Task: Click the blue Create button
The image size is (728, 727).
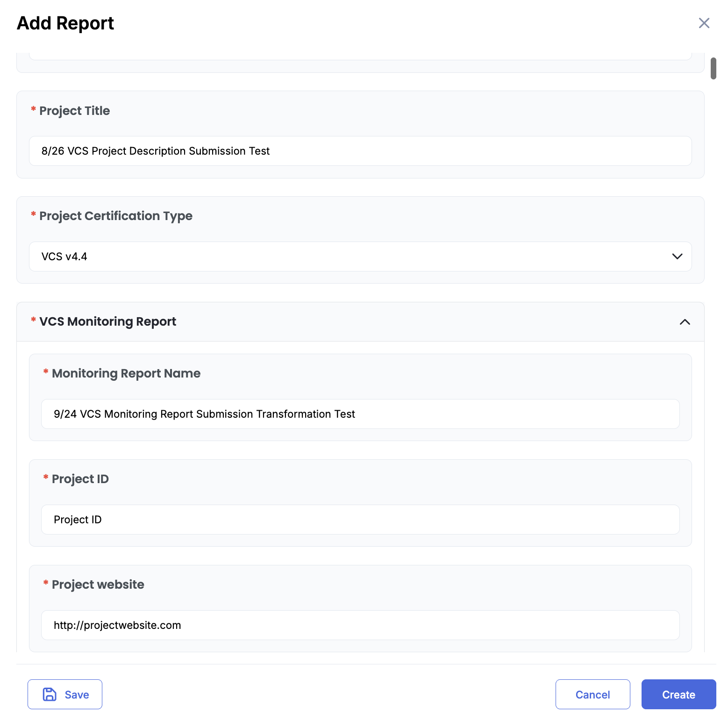Action: 678,694
